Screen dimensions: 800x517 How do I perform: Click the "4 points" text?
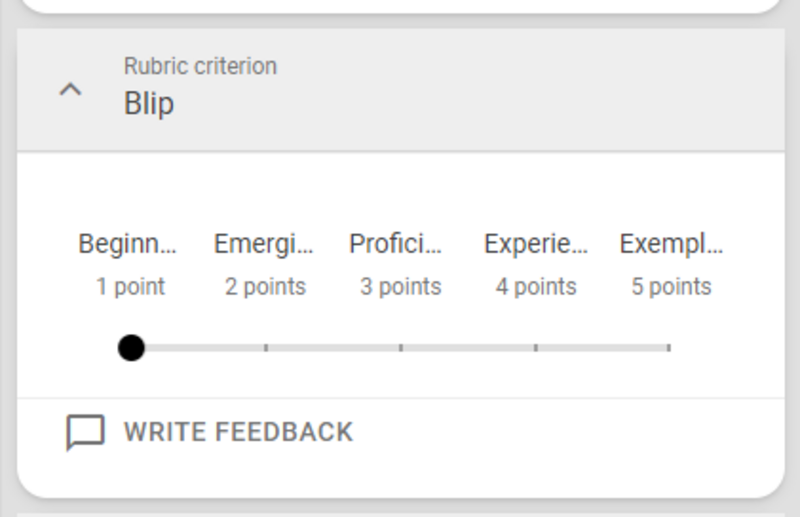tap(536, 287)
